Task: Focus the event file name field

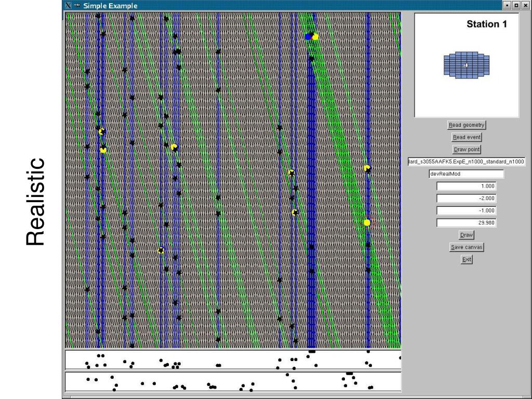Action: point(467,162)
